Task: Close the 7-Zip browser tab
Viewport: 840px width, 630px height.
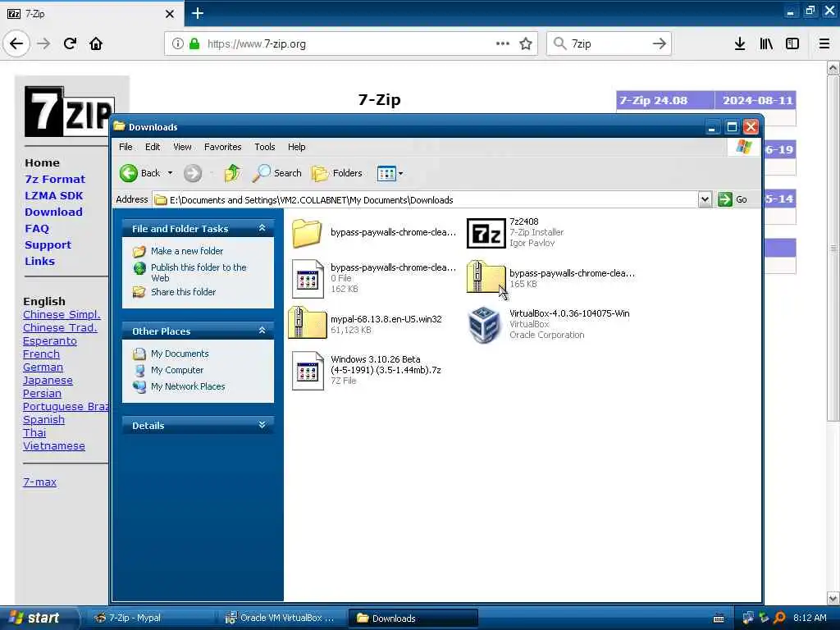Action: 169,14
